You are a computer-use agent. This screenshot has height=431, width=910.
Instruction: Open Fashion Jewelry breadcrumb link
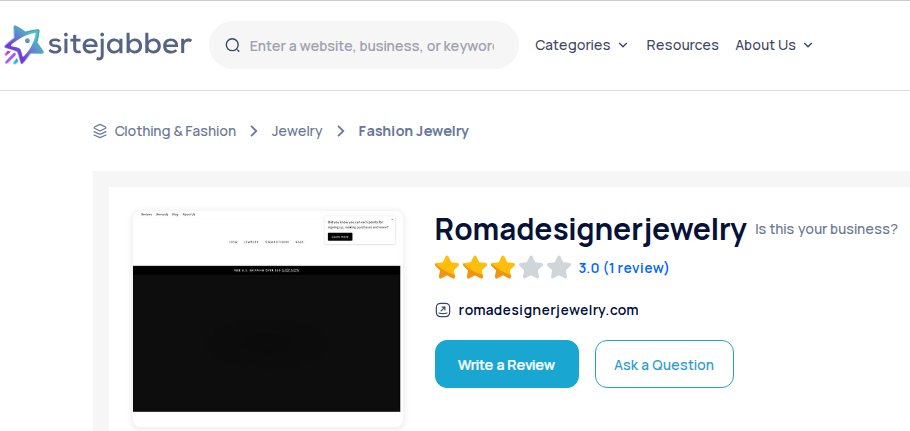click(x=413, y=131)
